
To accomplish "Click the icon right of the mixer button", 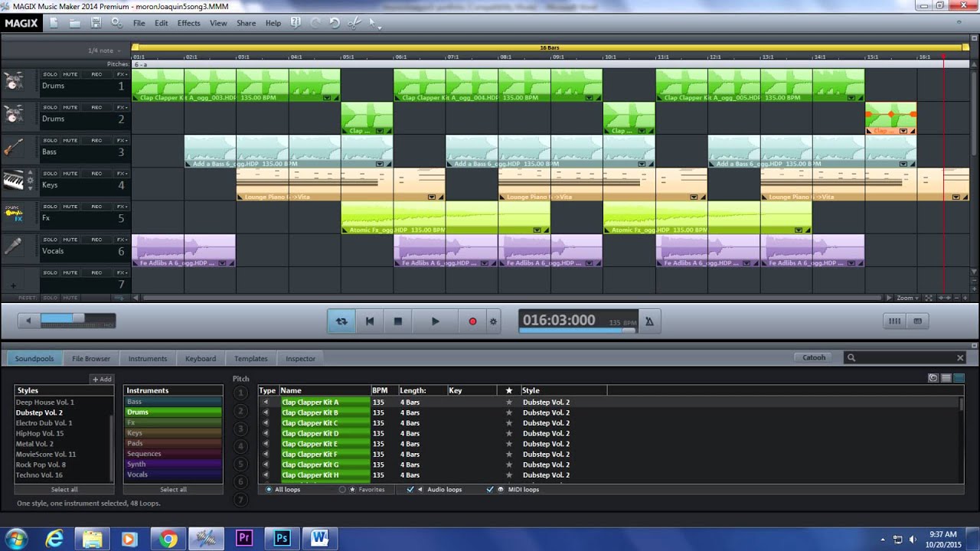I will (918, 321).
